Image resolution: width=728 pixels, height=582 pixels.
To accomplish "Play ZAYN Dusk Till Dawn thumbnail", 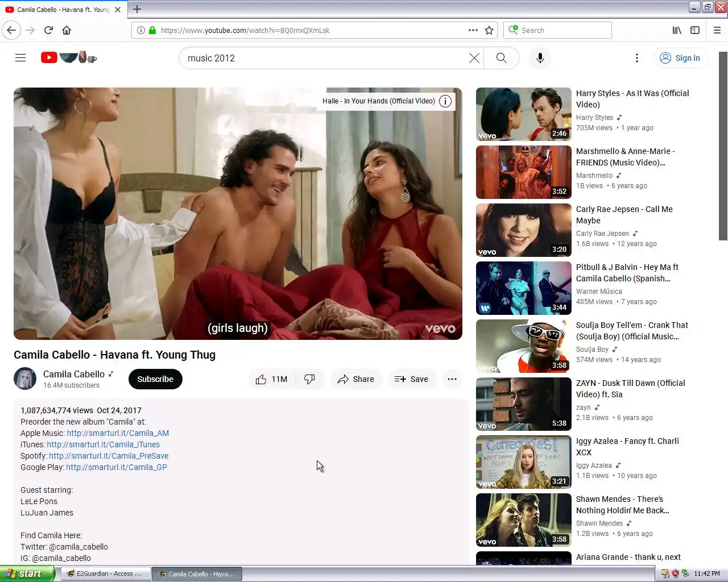I will [524, 404].
